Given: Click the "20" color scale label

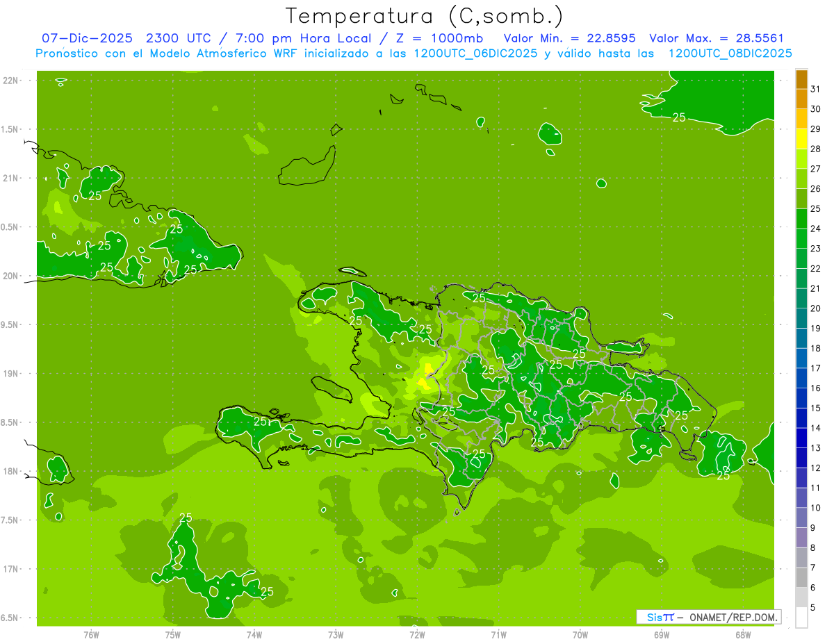Looking at the screenshot, I should point(816,308).
